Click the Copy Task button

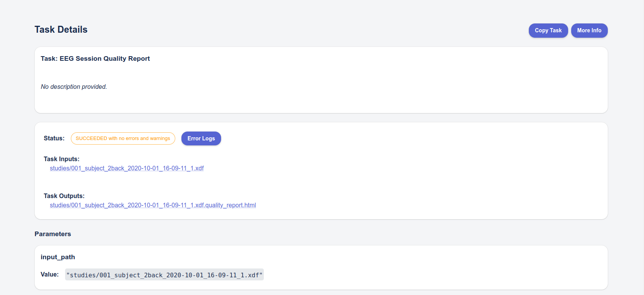tap(548, 30)
